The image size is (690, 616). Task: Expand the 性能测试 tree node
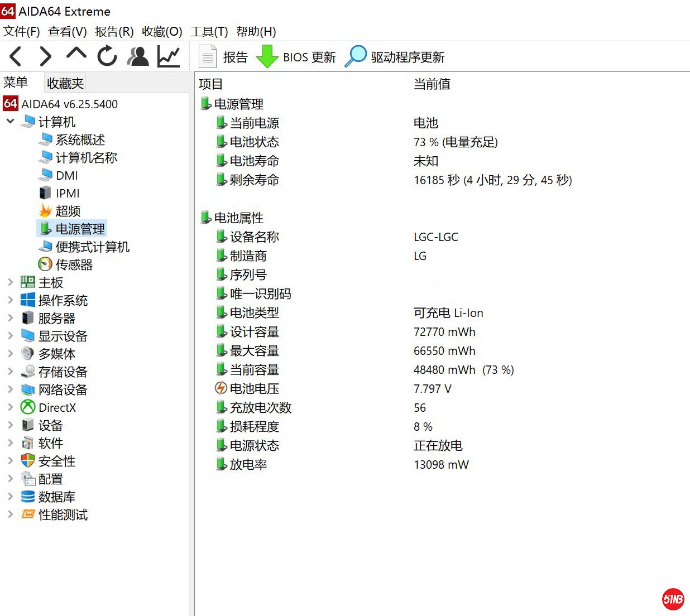10,514
